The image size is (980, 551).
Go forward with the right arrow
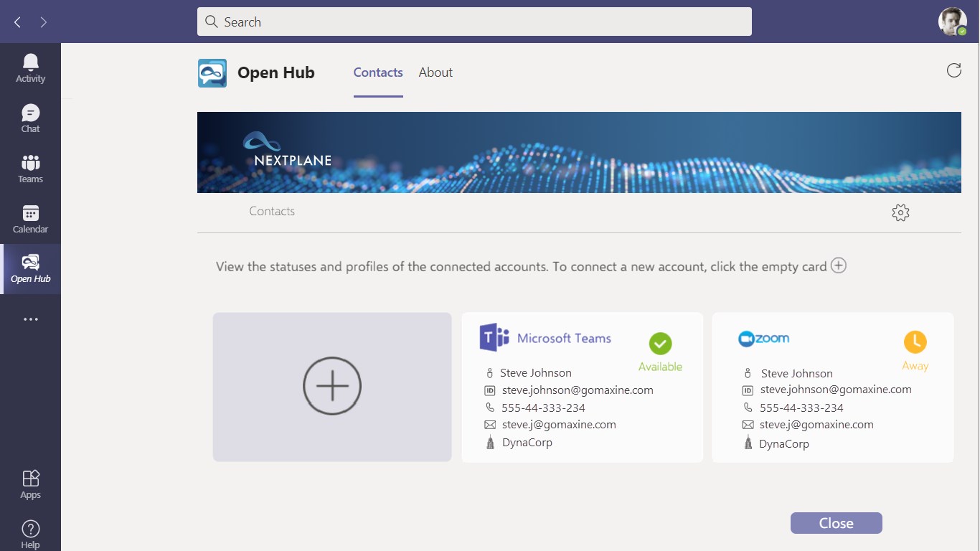[44, 22]
